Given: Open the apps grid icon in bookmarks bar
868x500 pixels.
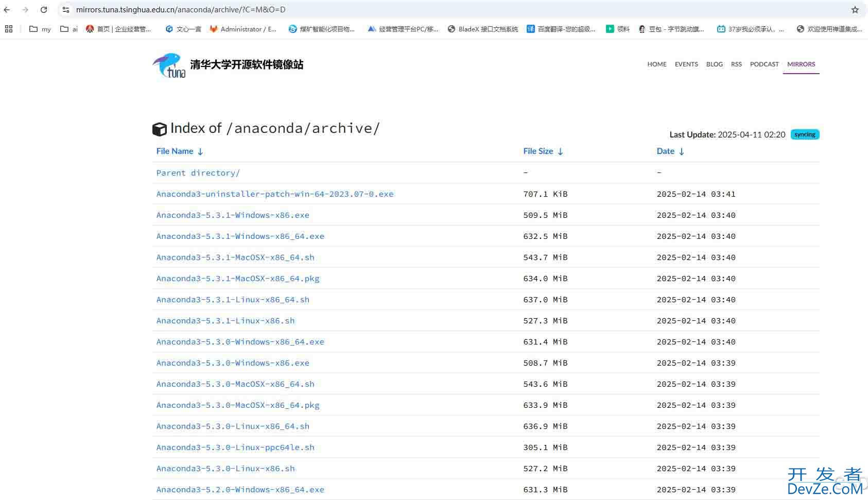Looking at the screenshot, I should click(9, 29).
